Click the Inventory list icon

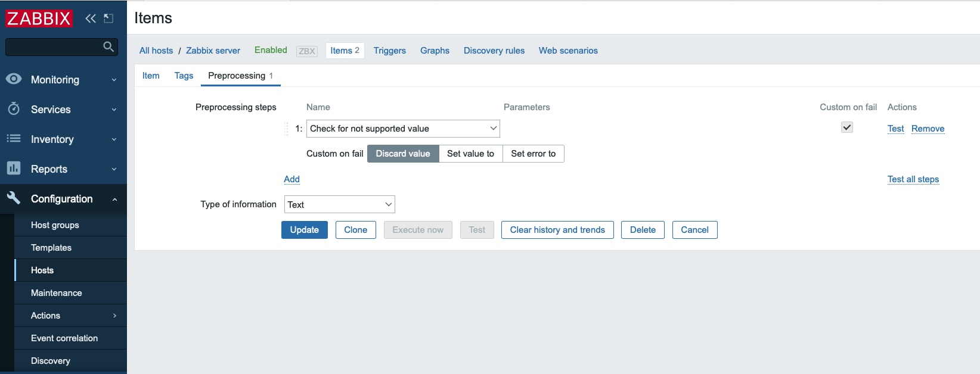click(14, 139)
